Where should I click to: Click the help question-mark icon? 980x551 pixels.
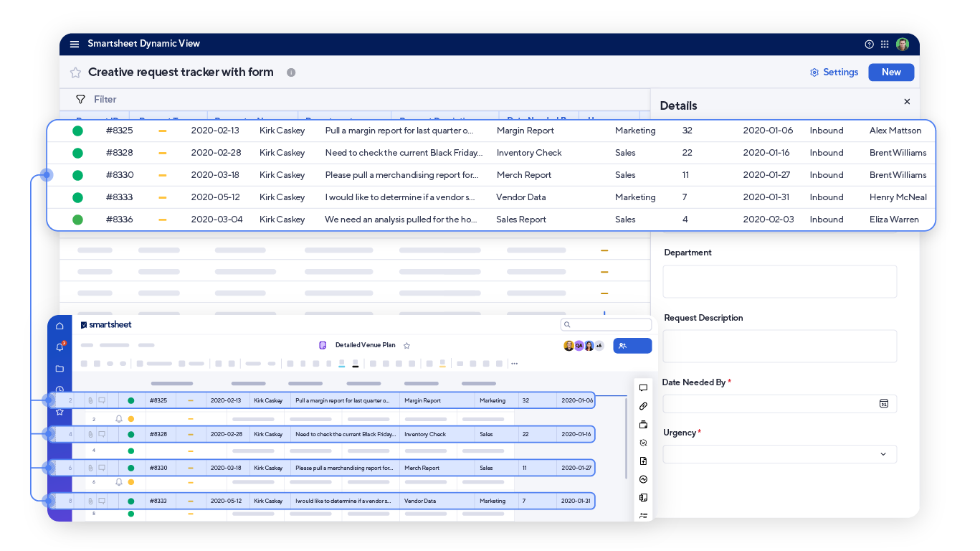pos(869,44)
